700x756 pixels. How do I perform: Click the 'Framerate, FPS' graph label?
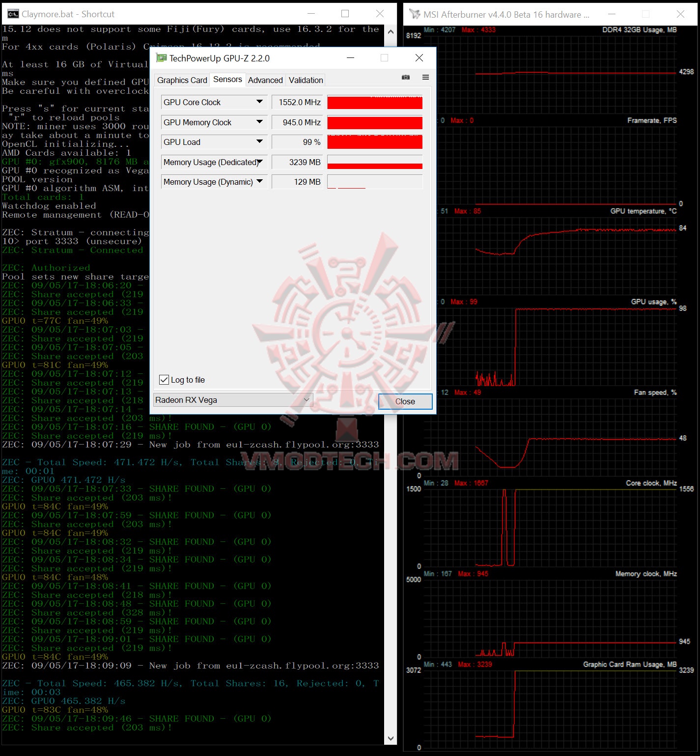(x=652, y=120)
